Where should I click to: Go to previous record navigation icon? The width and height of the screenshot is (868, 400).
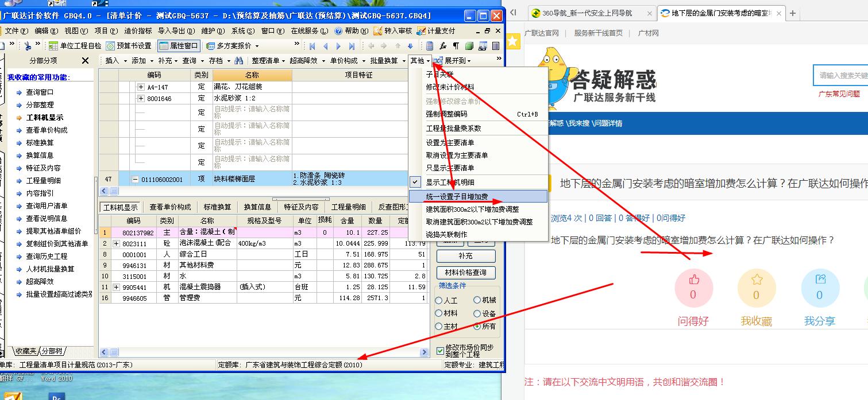pos(325,46)
